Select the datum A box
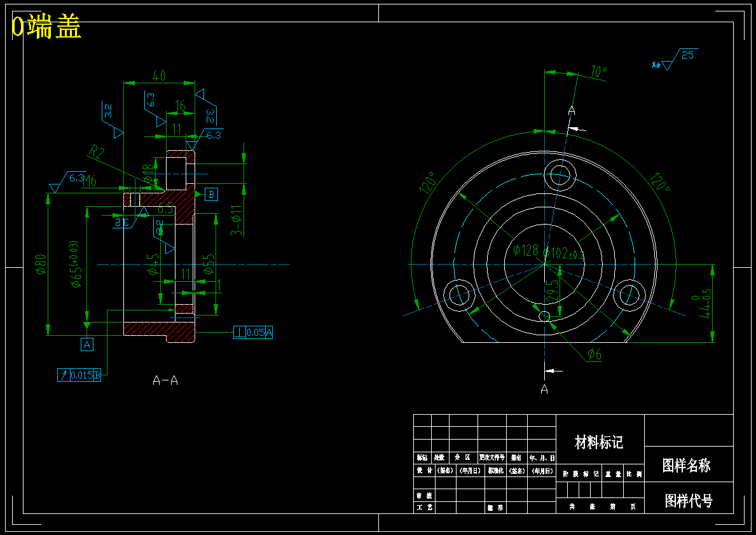 click(86, 344)
